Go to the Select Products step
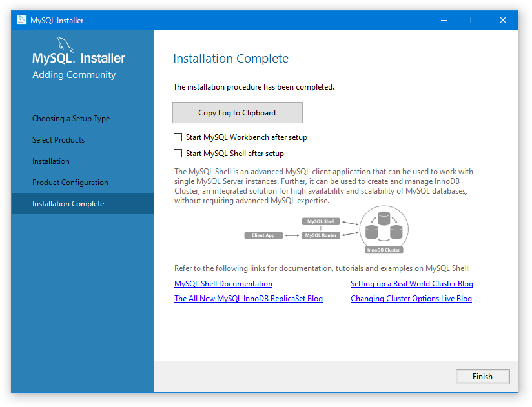The image size is (532, 407). tap(58, 140)
